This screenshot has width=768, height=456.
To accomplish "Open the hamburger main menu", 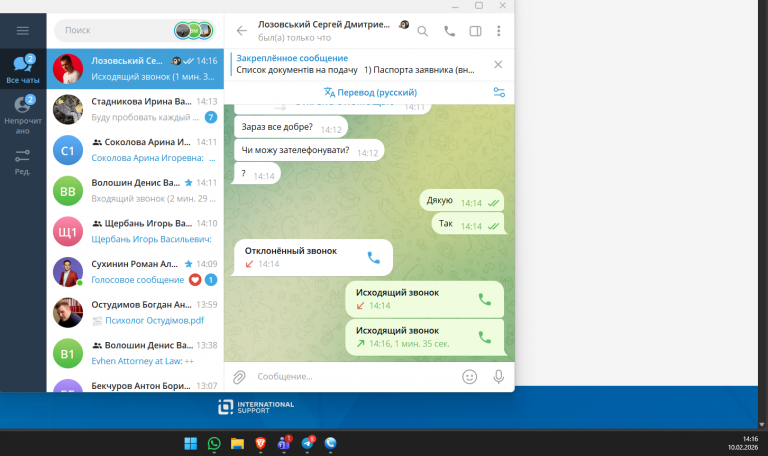I will click(x=23, y=31).
